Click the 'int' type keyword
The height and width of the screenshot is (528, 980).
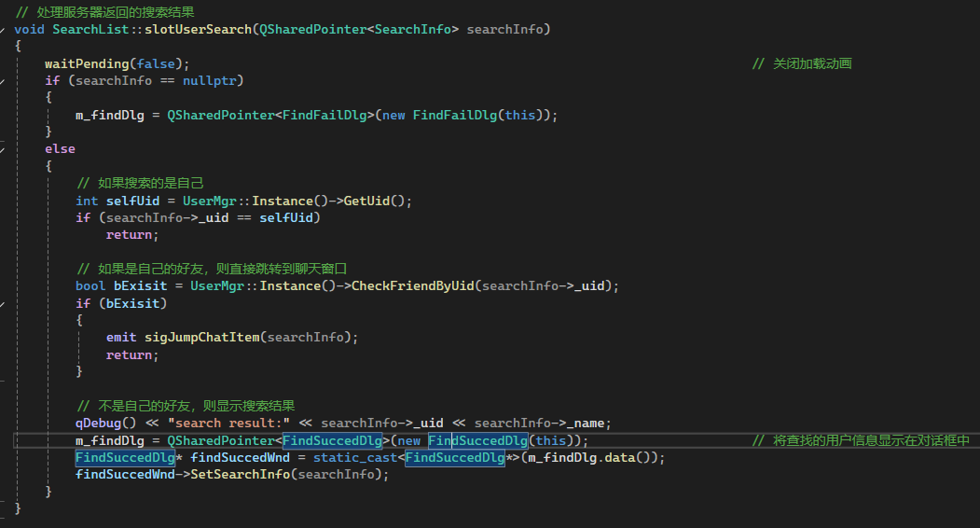pos(87,201)
